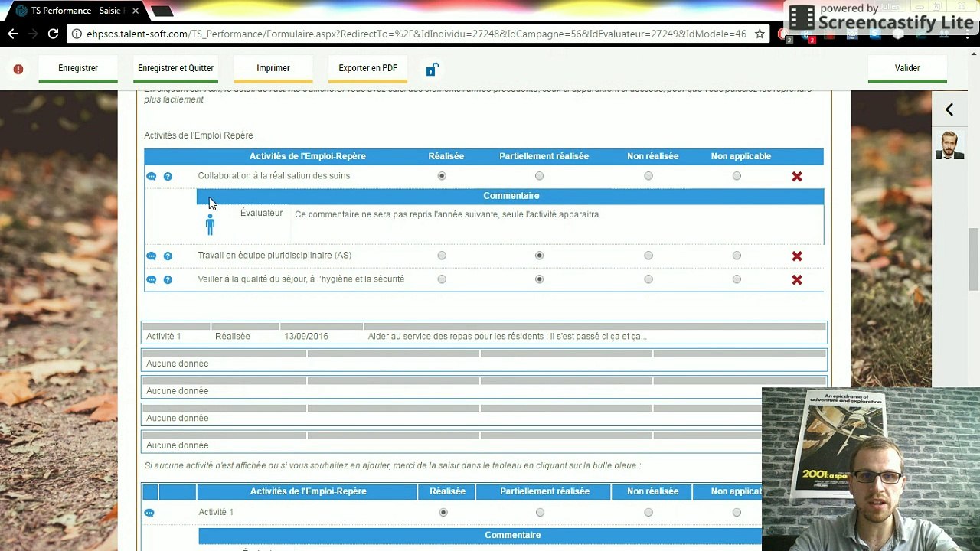Click the blue unlocked padlock icon

[x=431, y=70]
